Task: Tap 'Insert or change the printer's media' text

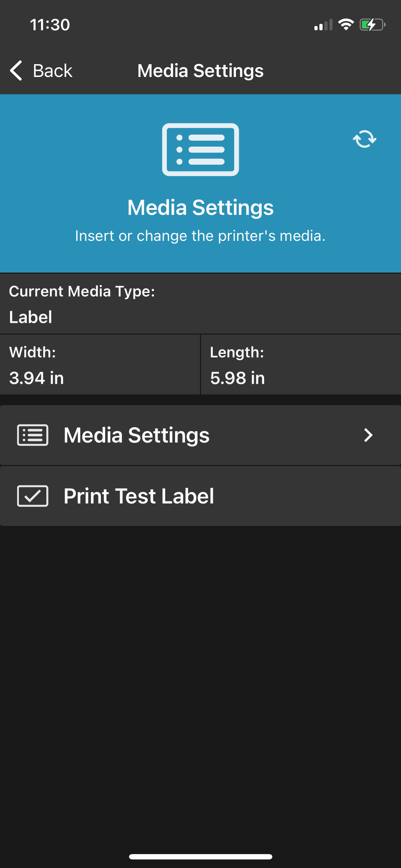Action: coord(200,236)
